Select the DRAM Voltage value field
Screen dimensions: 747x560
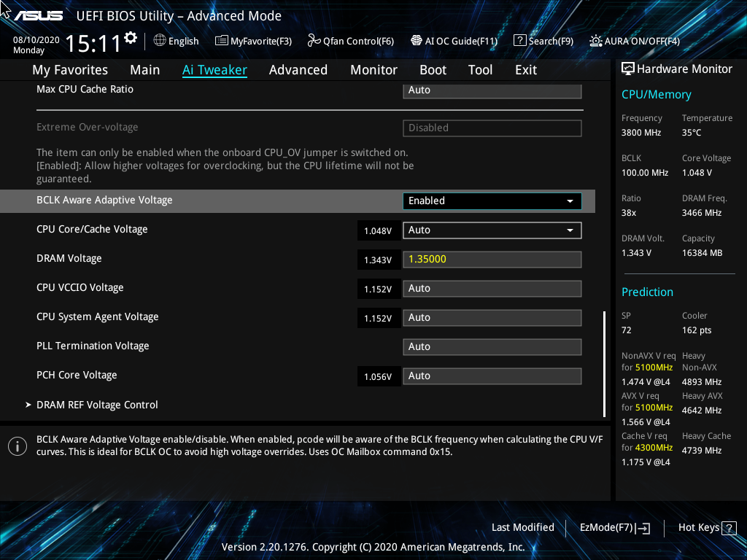click(x=492, y=259)
